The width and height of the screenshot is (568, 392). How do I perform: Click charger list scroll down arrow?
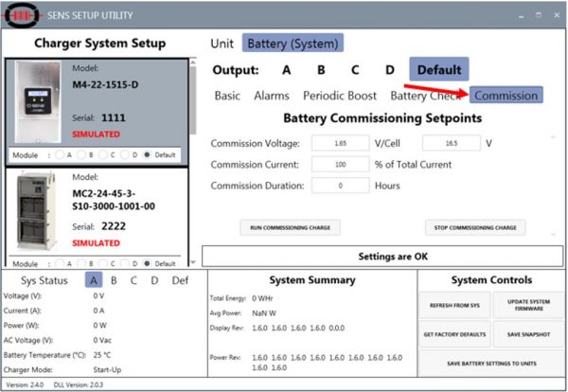click(193, 262)
